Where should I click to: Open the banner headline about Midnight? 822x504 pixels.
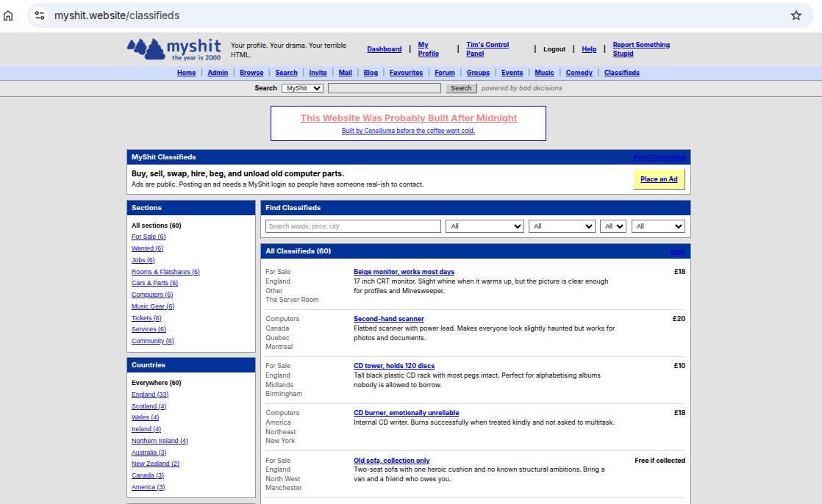408,118
